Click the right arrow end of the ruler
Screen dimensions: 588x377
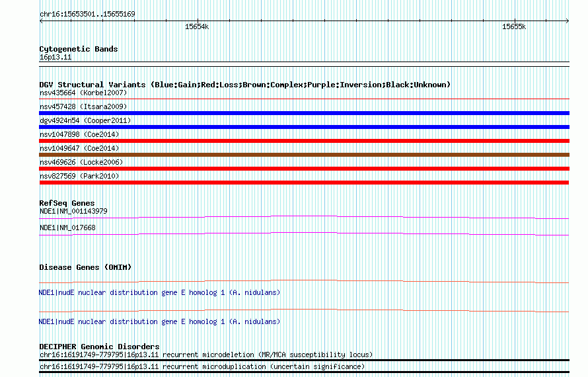(568, 21)
